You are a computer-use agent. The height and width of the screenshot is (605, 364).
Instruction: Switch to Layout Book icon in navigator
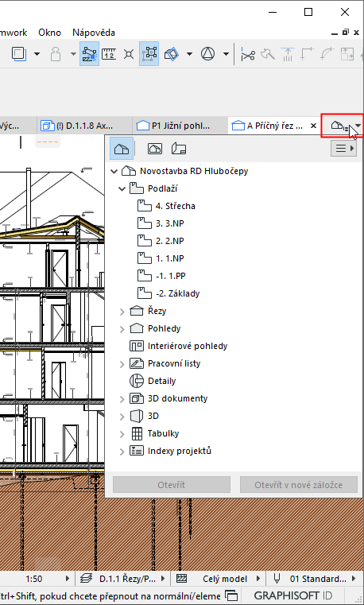coord(179,149)
